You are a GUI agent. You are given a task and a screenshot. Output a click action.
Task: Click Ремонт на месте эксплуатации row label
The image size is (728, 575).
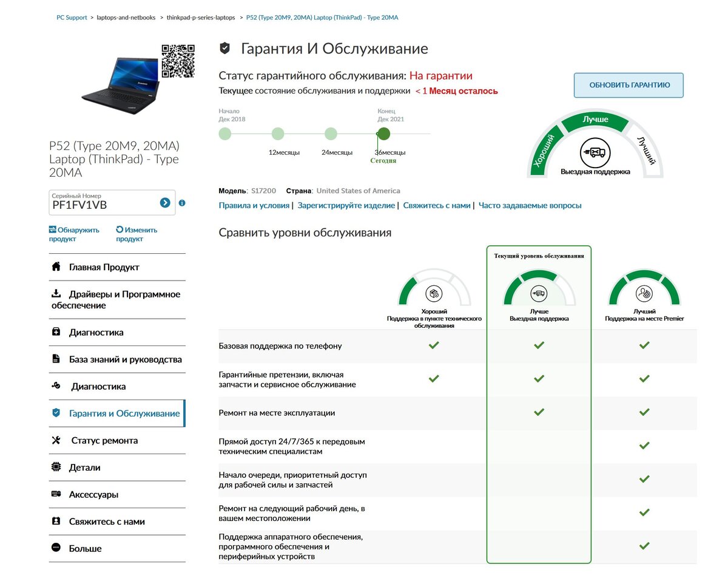pyautogui.click(x=277, y=413)
